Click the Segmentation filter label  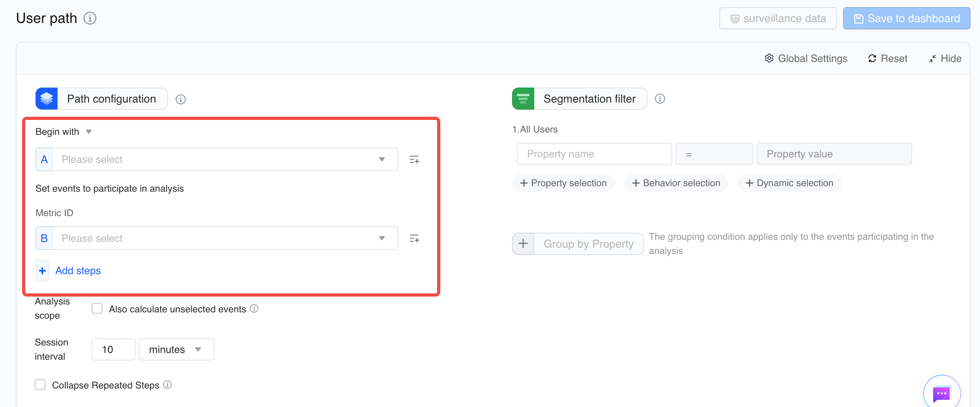tap(590, 99)
